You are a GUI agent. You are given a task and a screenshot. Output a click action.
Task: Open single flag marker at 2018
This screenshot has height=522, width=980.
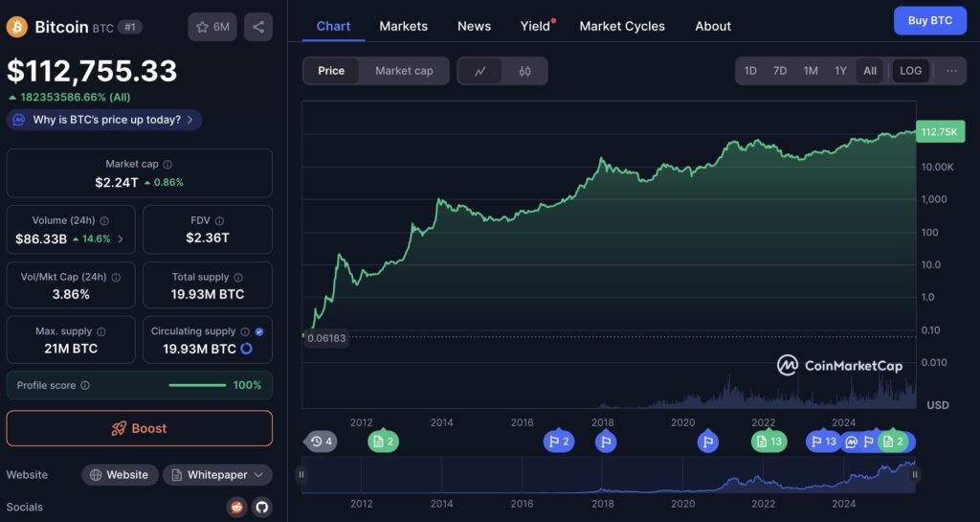tap(606, 442)
